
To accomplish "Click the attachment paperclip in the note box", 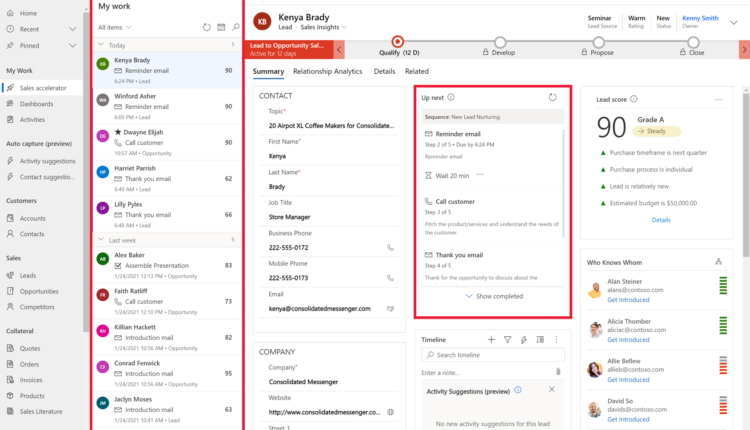I will tap(558, 372).
